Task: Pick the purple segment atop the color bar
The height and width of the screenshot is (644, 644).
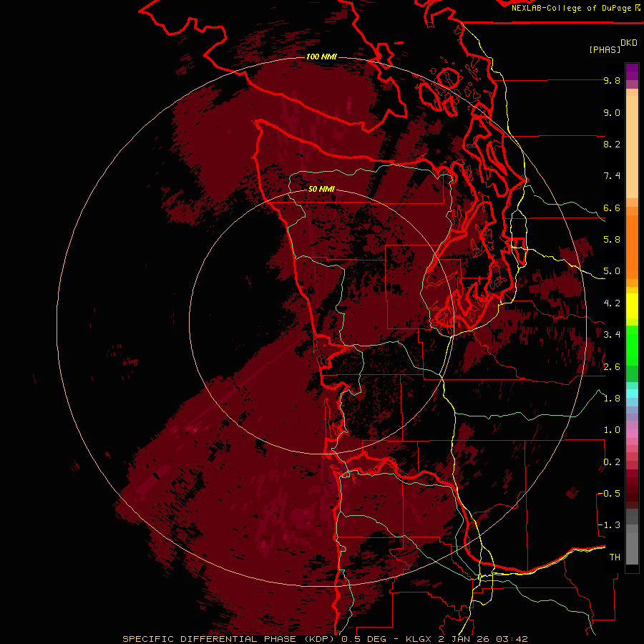Action: tap(632, 72)
